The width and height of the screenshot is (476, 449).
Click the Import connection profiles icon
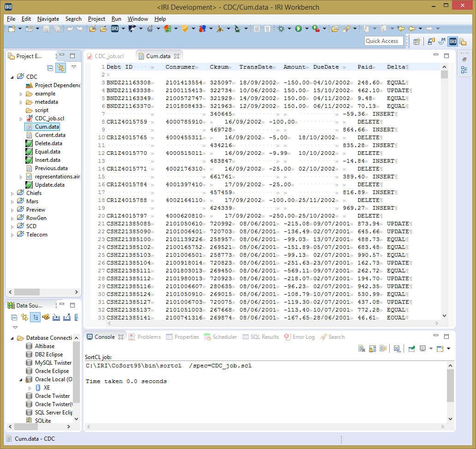pyautogui.click(x=56, y=318)
